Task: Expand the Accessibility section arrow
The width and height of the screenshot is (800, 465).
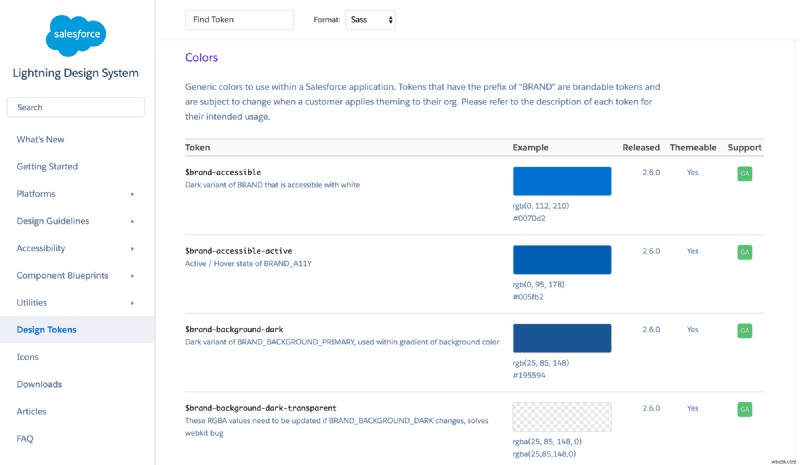Action: [x=132, y=248]
